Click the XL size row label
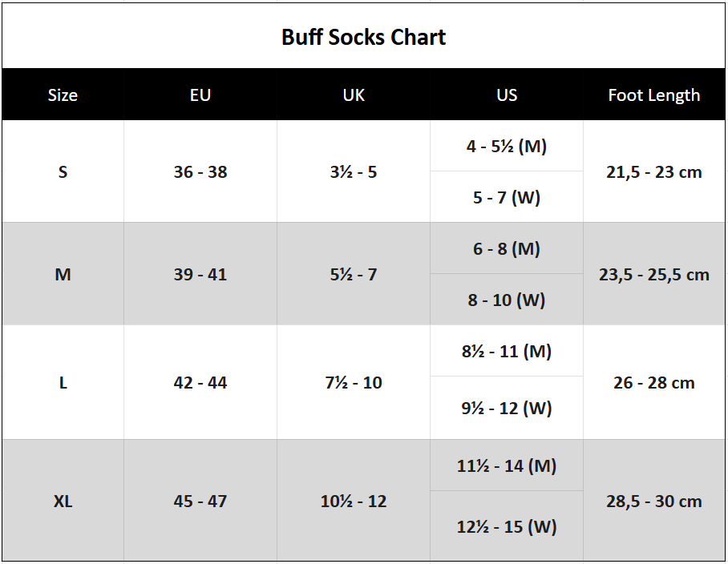The width and height of the screenshot is (728, 564). tap(63, 502)
